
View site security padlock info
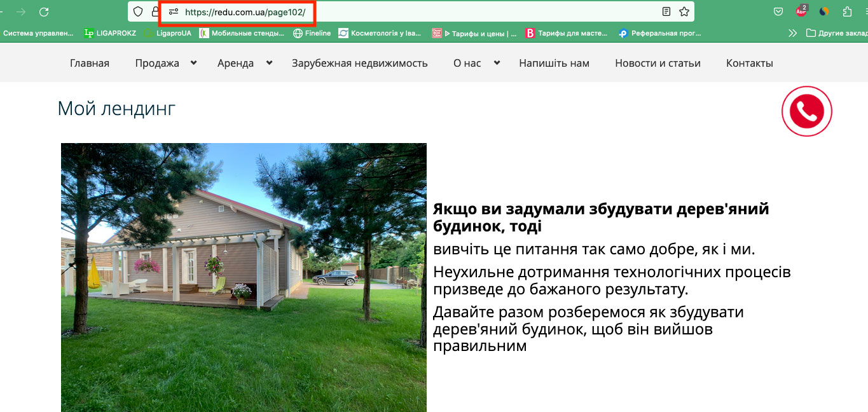[155, 11]
